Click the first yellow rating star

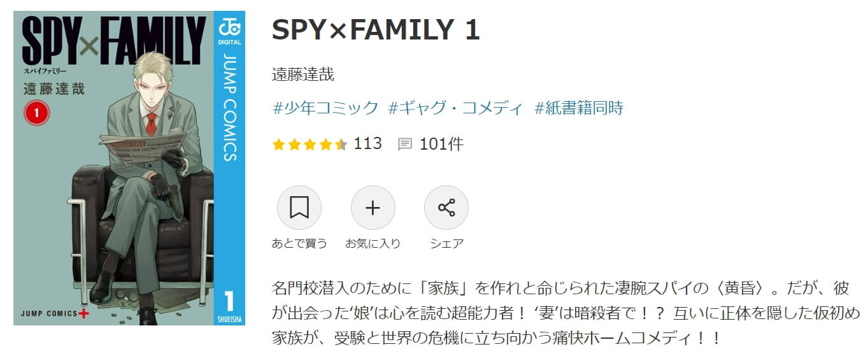[278, 145]
